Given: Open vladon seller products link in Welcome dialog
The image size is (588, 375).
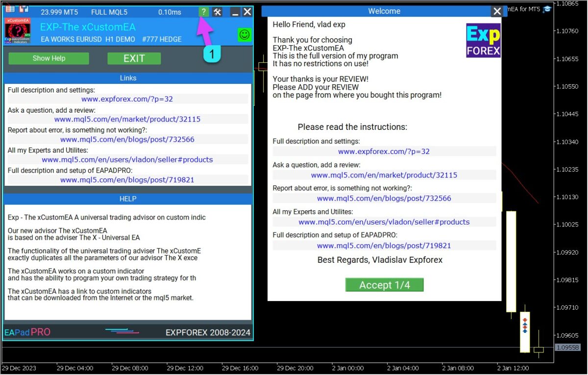Looking at the screenshot, I should click(x=384, y=222).
